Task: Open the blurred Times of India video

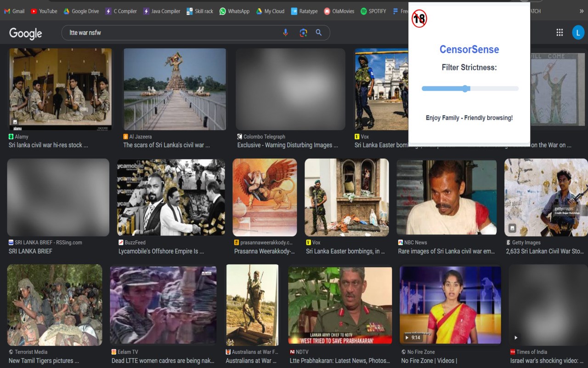Action: (x=548, y=305)
